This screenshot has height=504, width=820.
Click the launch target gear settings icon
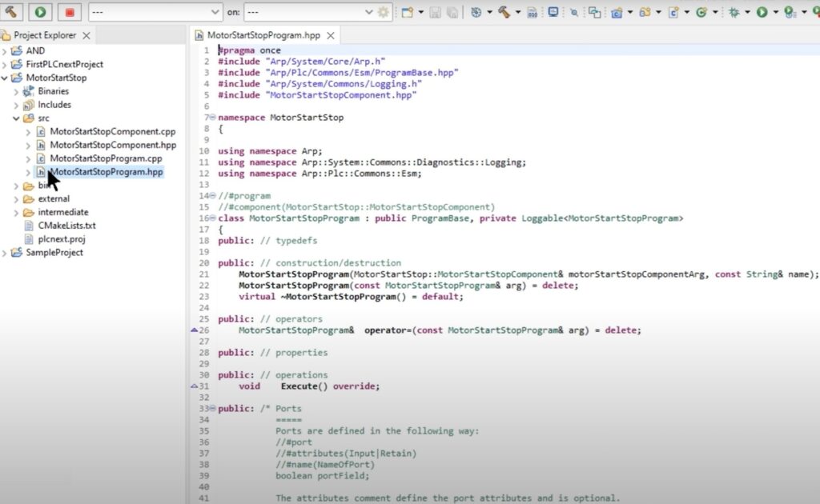point(384,12)
